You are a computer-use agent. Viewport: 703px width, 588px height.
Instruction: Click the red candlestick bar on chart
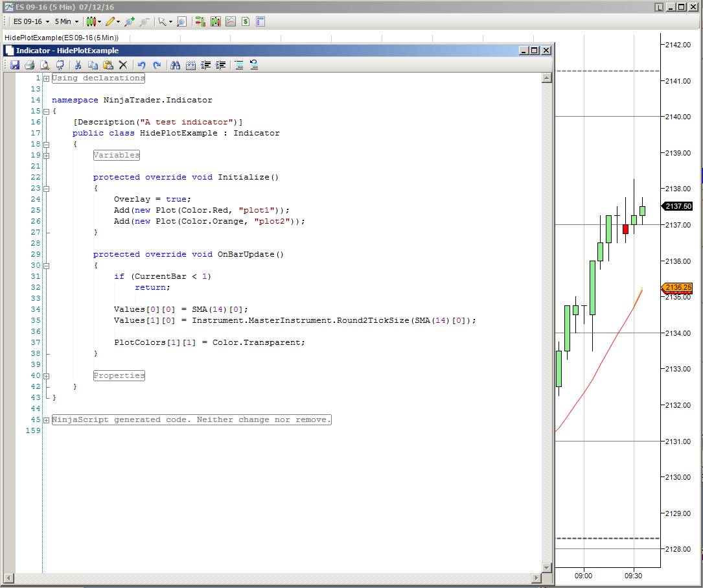coord(625,229)
